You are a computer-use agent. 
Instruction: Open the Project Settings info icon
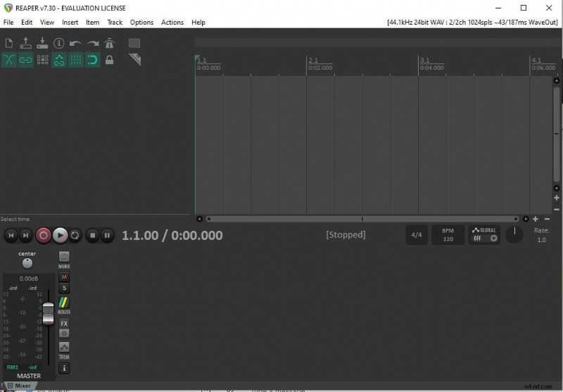tap(59, 44)
